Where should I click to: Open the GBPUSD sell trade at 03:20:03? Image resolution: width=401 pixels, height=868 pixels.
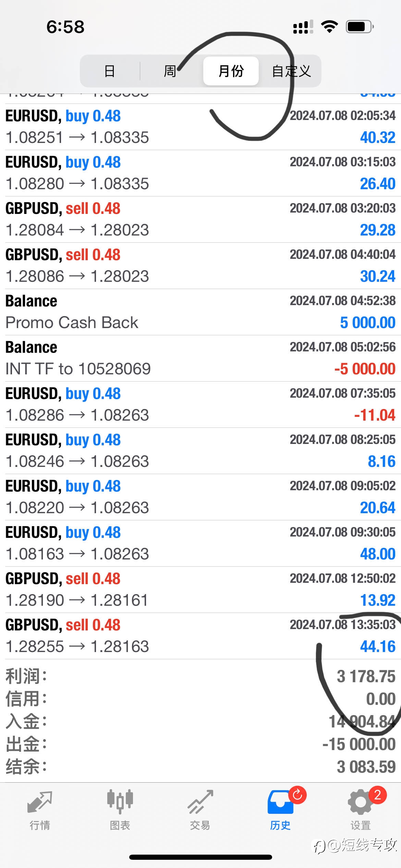[200, 219]
